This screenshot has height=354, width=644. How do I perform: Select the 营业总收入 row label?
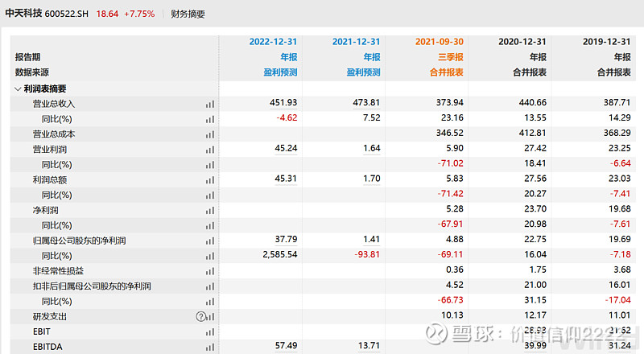click(54, 105)
